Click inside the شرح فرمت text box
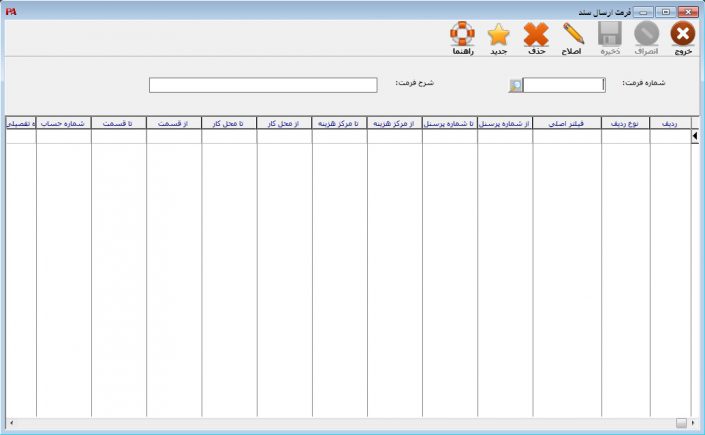Screen dimensions: 705x435 [x=263, y=86]
